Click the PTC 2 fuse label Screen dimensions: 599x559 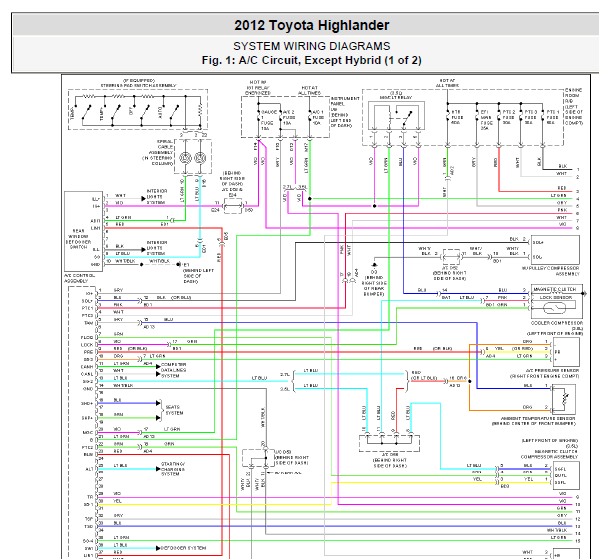[509, 117]
